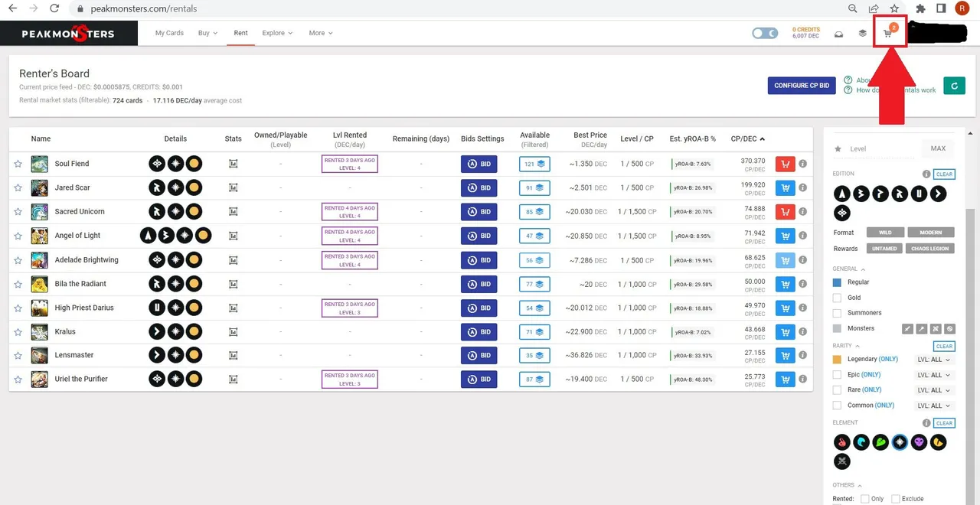Click BID button for Soul Fiend
Screen dimensions: 980x505
point(479,164)
